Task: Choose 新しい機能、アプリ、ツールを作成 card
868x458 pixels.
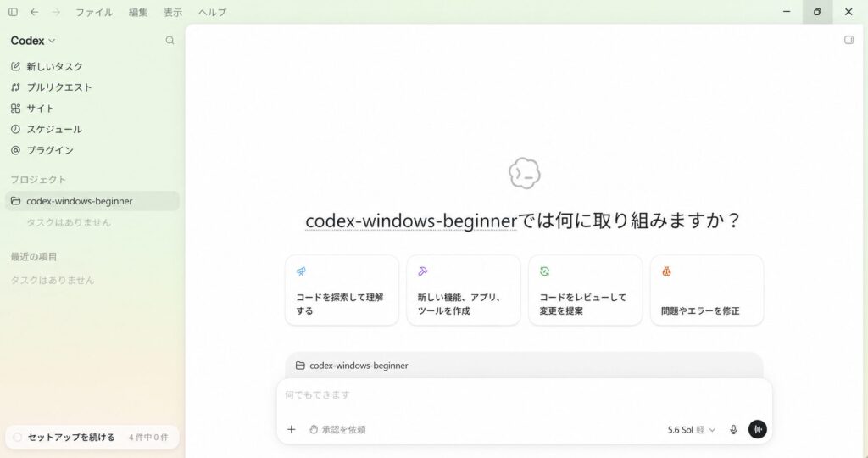Action: point(464,290)
